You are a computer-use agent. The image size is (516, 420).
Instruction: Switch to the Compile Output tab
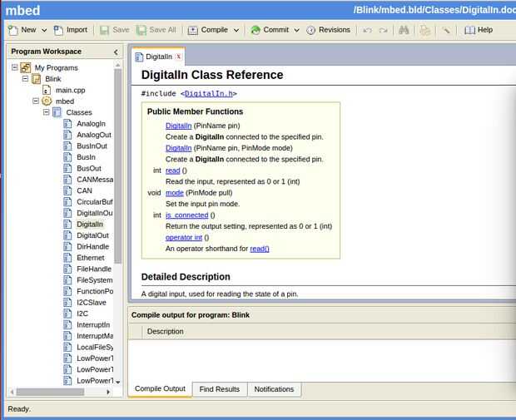point(160,389)
